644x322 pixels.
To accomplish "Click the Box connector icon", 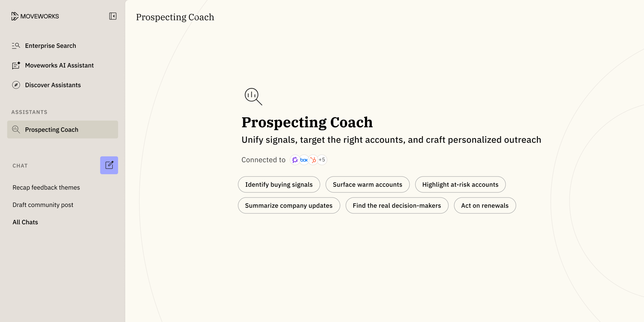I will (304, 160).
